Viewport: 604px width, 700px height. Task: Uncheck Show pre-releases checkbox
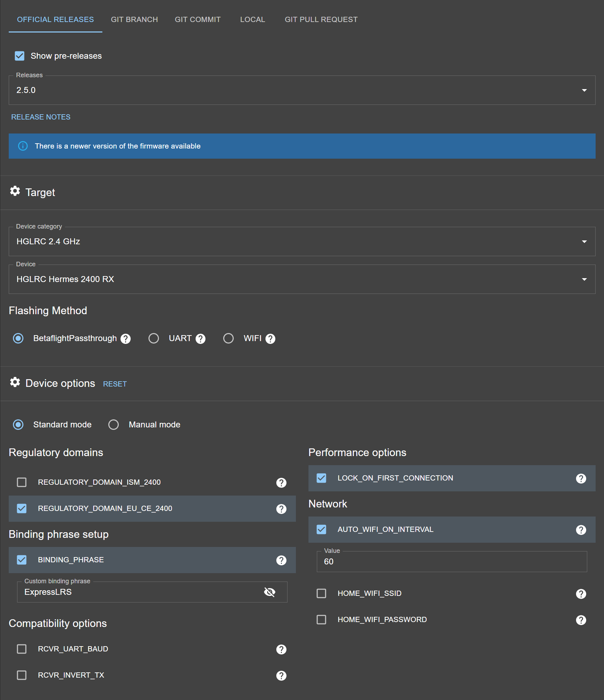click(x=20, y=56)
